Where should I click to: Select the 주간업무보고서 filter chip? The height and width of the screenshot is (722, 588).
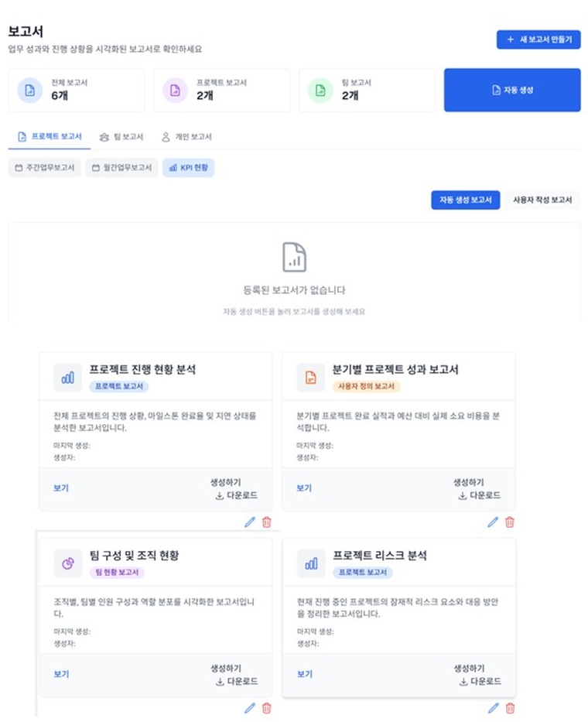point(45,167)
